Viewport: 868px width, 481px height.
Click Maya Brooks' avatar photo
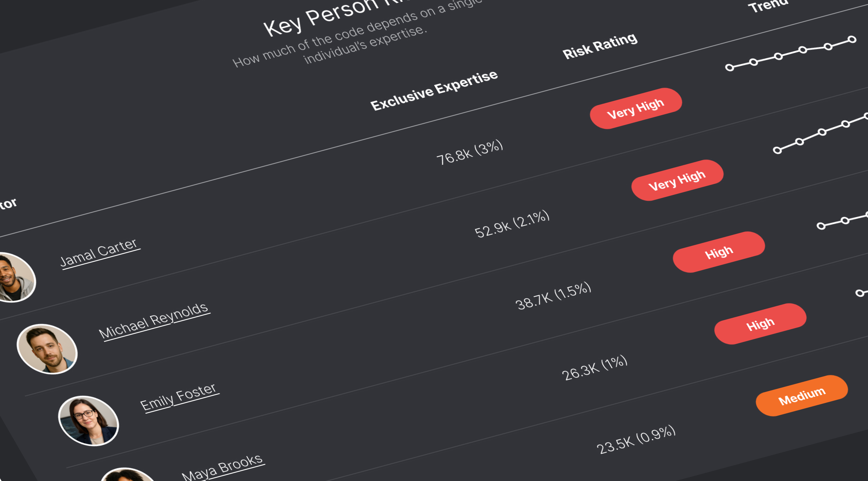(127, 475)
